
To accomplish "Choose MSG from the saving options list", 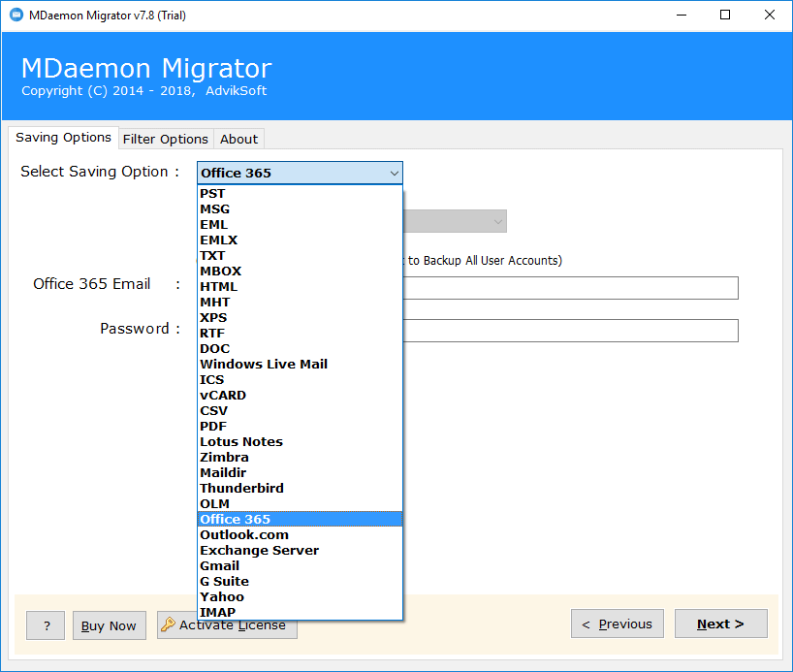I will [300, 209].
